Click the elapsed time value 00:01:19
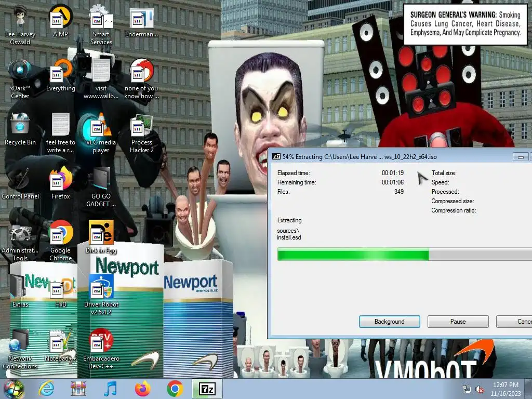532x399 pixels. pos(393,173)
